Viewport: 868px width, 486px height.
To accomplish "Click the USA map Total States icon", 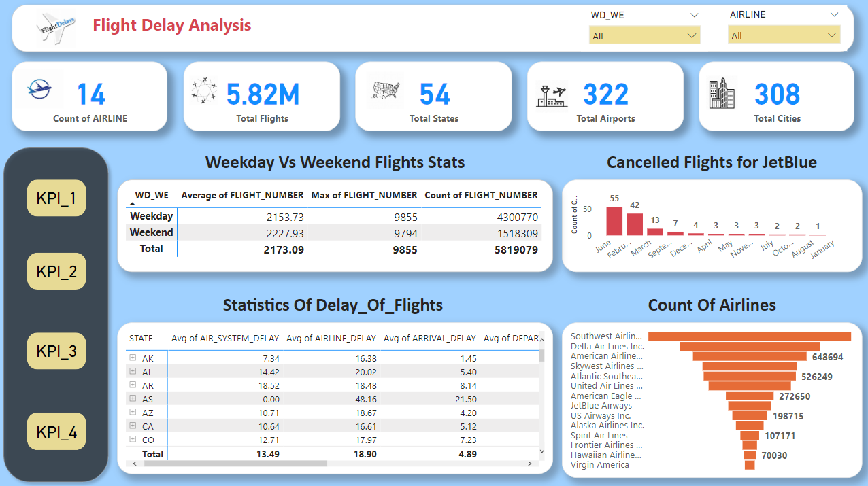I will click(385, 91).
